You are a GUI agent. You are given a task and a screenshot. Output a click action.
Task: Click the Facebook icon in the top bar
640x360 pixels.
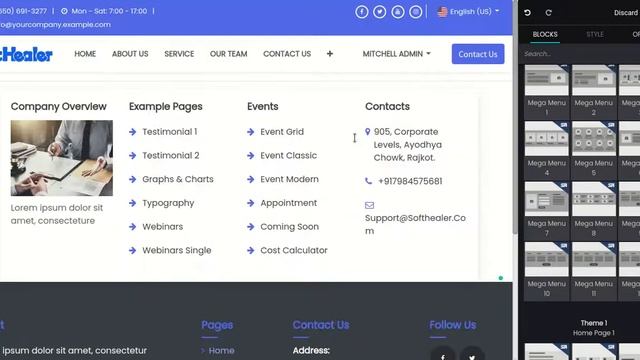click(x=362, y=12)
